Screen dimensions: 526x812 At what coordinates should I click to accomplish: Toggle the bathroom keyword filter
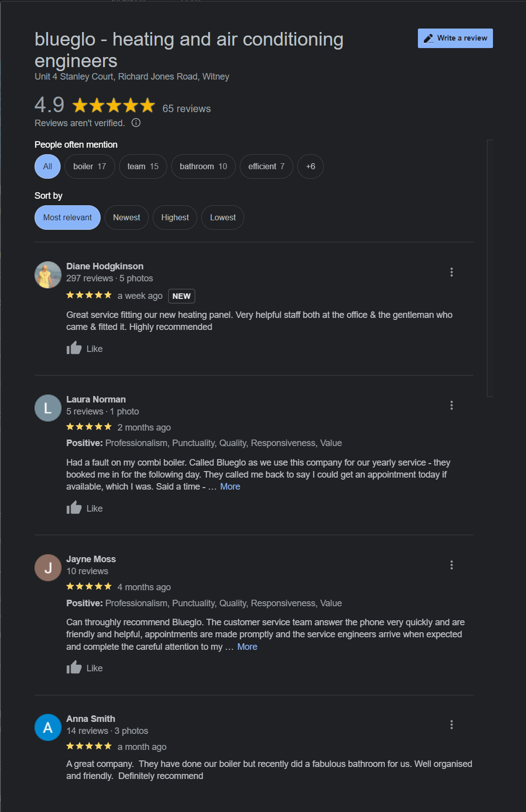pyautogui.click(x=203, y=166)
